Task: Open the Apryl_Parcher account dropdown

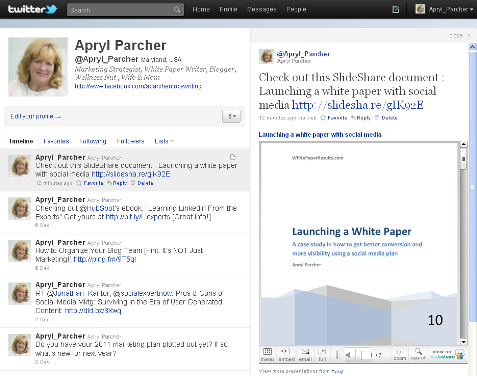Action: [x=451, y=9]
